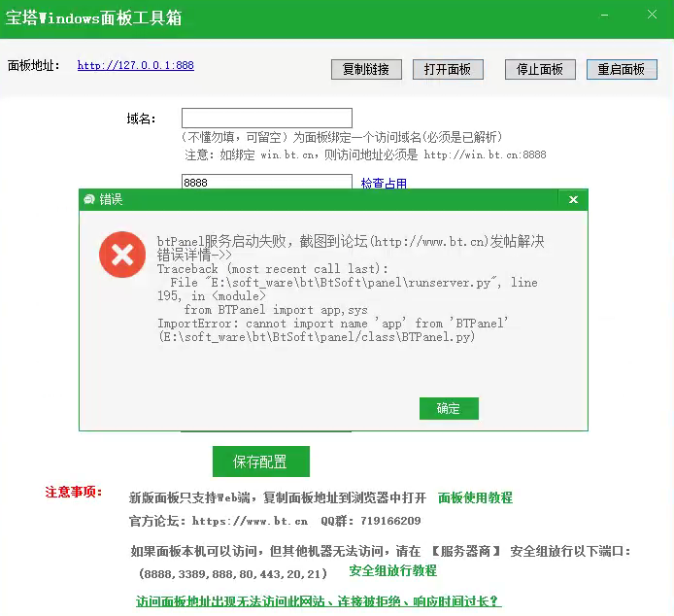Screen dimensions: 674x616
Task: Restart the panel using 重启面板
Action: click(x=622, y=69)
